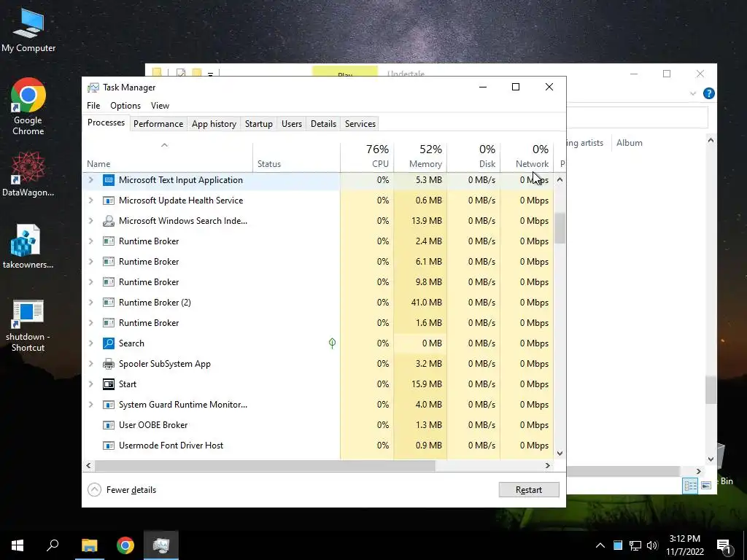Click Fewer details
Viewport: 747px width, 560px height.
coord(122,490)
